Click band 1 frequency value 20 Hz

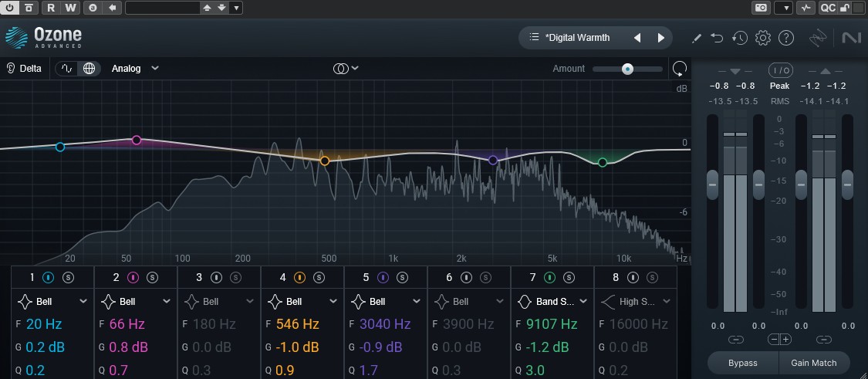point(44,324)
